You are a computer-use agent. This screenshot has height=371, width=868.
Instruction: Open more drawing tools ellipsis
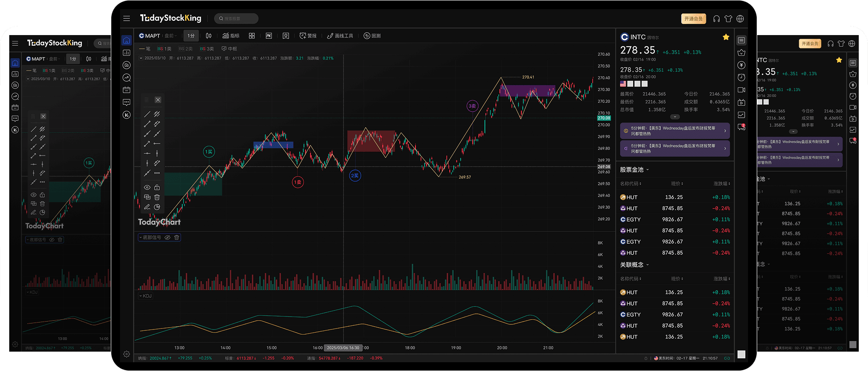(157, 173)
